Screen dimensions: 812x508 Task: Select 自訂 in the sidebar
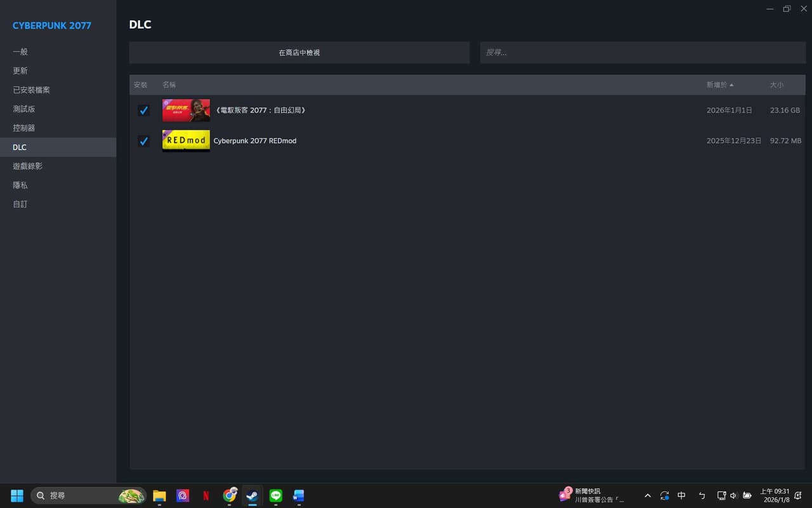tap(20, 204)
